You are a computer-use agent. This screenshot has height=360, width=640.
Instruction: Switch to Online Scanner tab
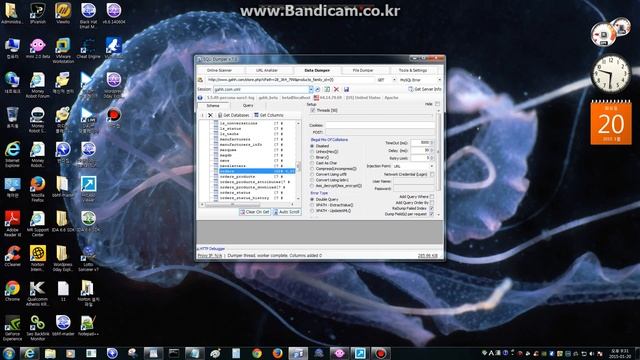point(219,71)
